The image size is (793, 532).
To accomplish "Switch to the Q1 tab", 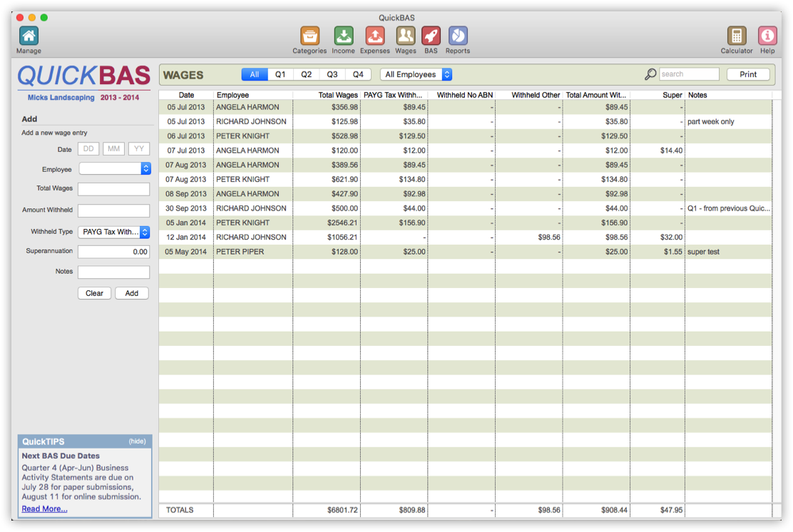I will pyautogui.click(x=280, y=73).
